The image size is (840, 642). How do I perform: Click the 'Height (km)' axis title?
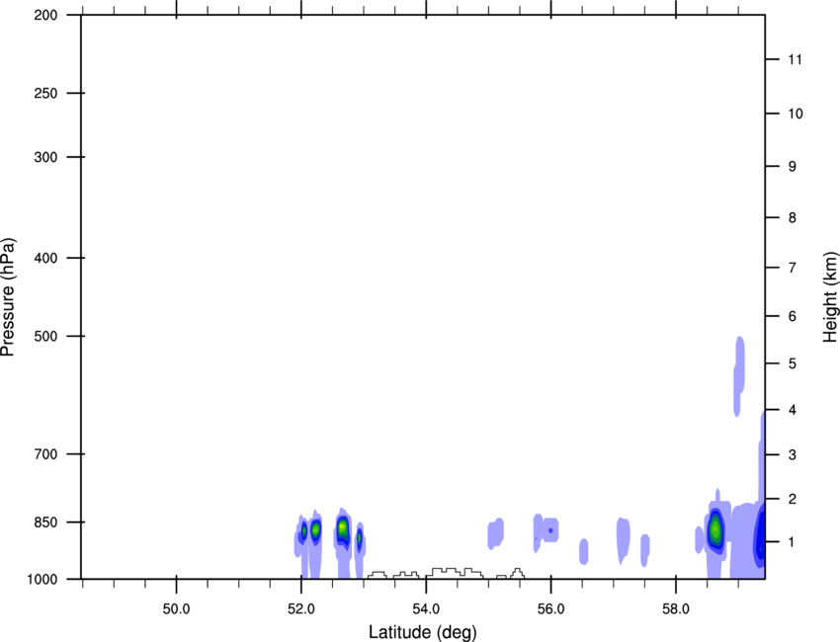coord(830,297)
